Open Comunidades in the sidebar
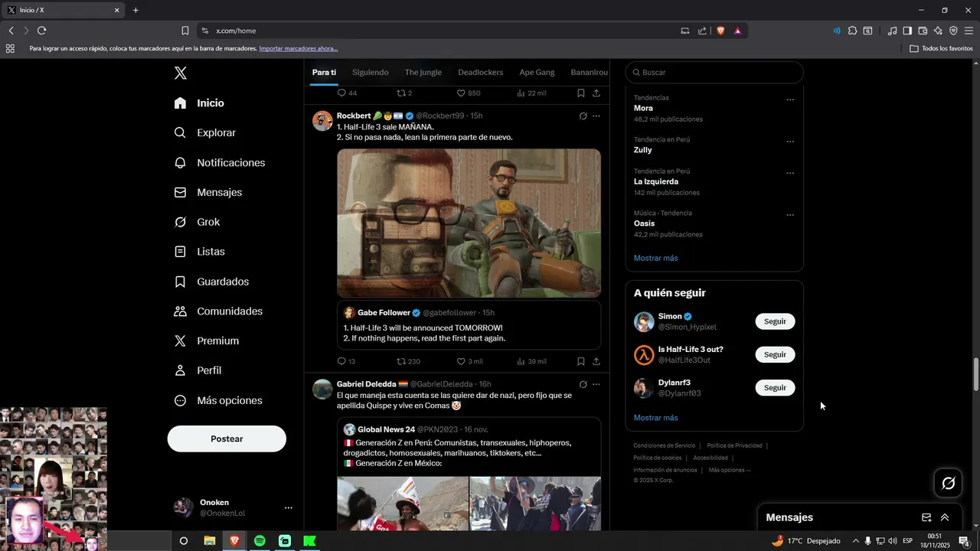 [218, 311]
